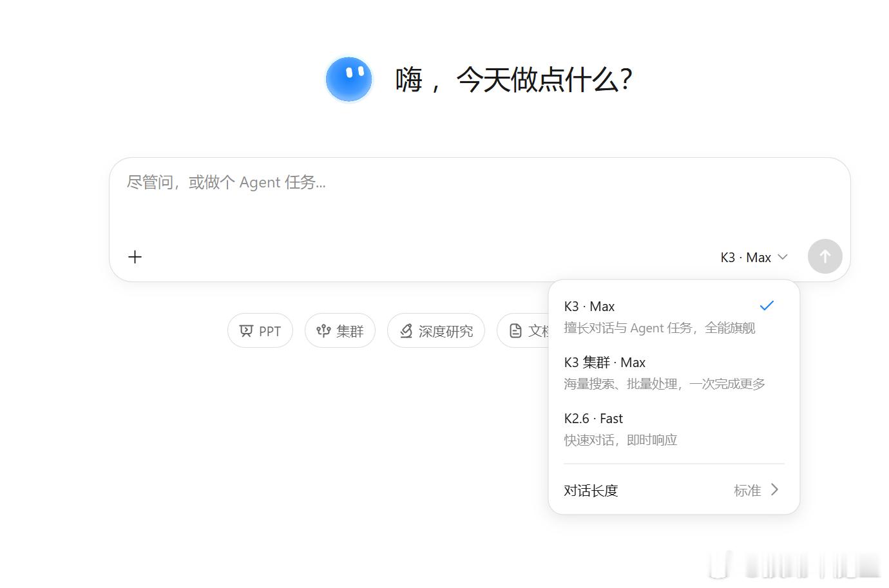Click the partially hidden 文档 chip

(522, 330)
